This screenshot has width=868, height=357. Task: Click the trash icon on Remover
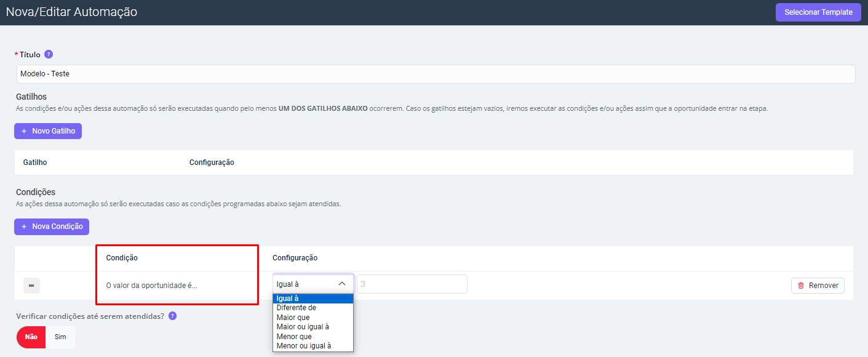click(x=801, y=286)
